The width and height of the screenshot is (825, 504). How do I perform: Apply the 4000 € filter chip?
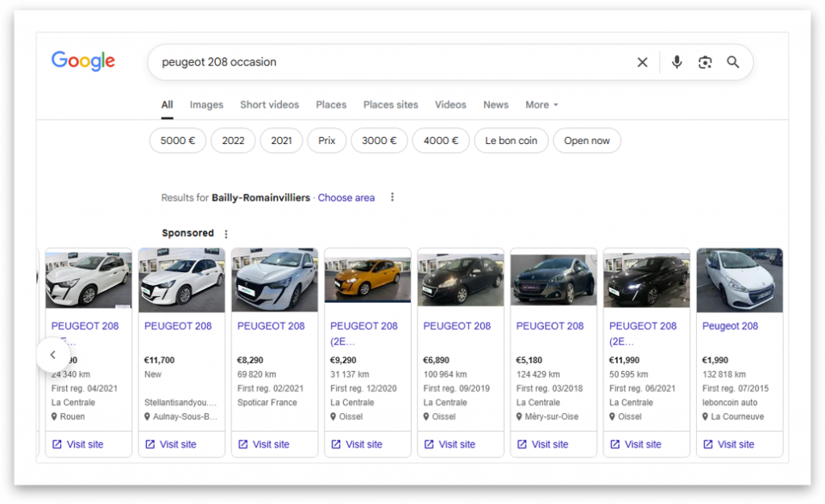pos(441,140)
